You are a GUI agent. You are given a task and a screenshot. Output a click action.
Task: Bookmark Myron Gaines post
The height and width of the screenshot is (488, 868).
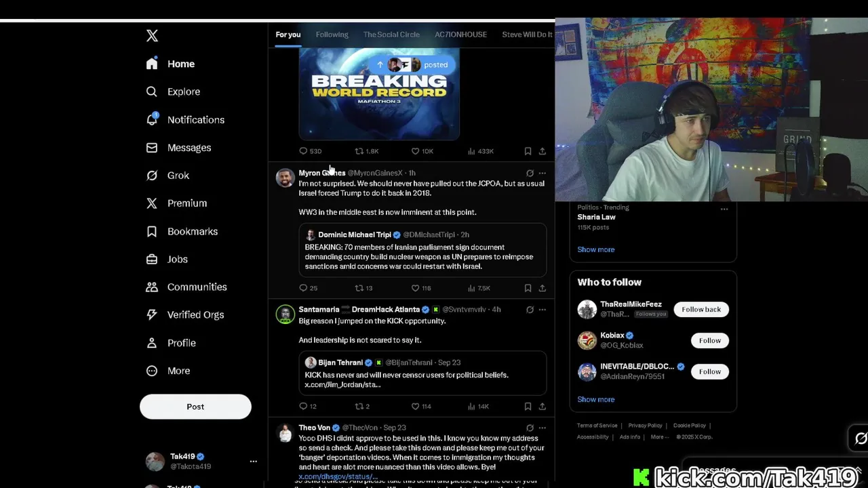coord(528,288)
